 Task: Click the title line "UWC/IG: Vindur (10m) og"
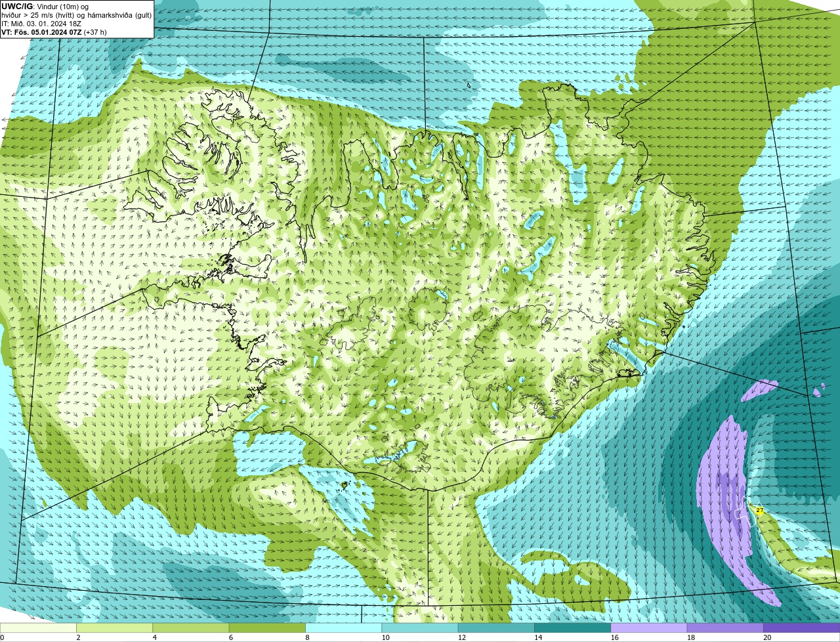click(45, 7)
